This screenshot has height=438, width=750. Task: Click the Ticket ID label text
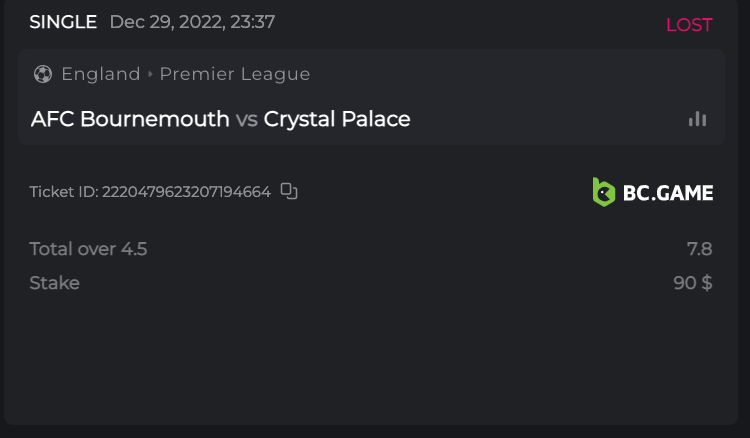pyautogui.click(x=64, y=192)
